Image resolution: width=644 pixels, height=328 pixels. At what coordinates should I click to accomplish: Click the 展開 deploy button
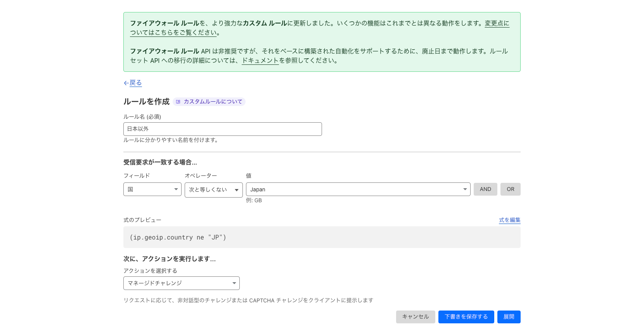pos(509,317)
